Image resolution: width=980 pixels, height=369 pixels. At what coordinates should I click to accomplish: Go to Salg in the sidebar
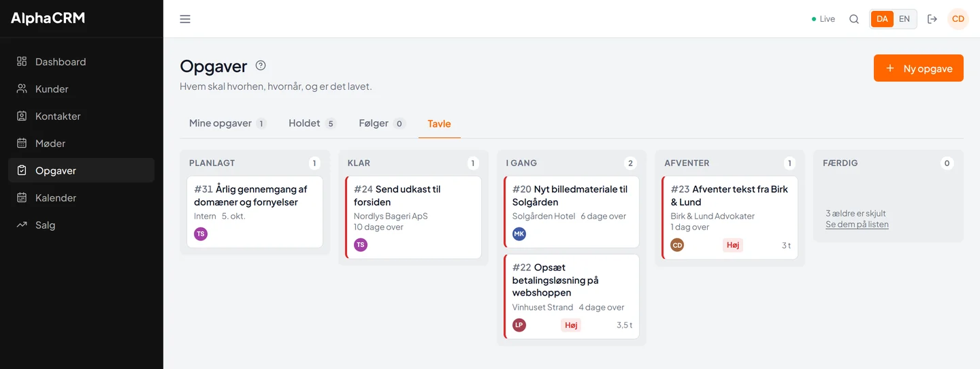81,225
